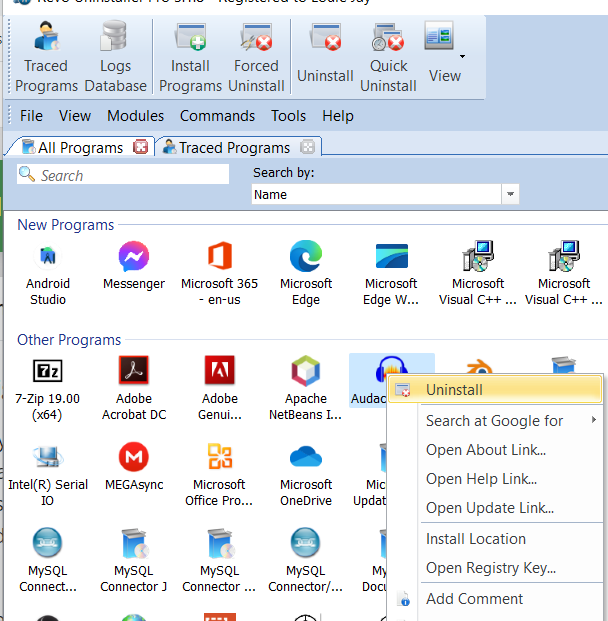
Task: Open the Logs Database tool
Action: click(x=115, y=57)
